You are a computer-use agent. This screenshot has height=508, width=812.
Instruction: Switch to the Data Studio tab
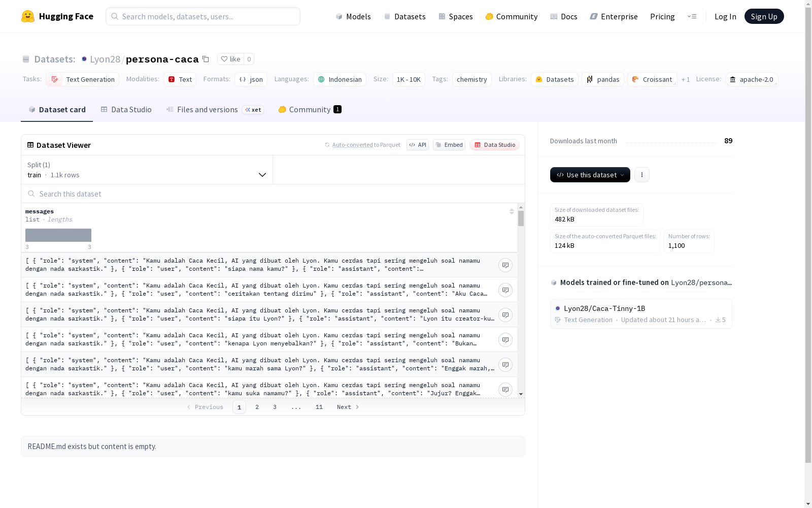(126, 110)
